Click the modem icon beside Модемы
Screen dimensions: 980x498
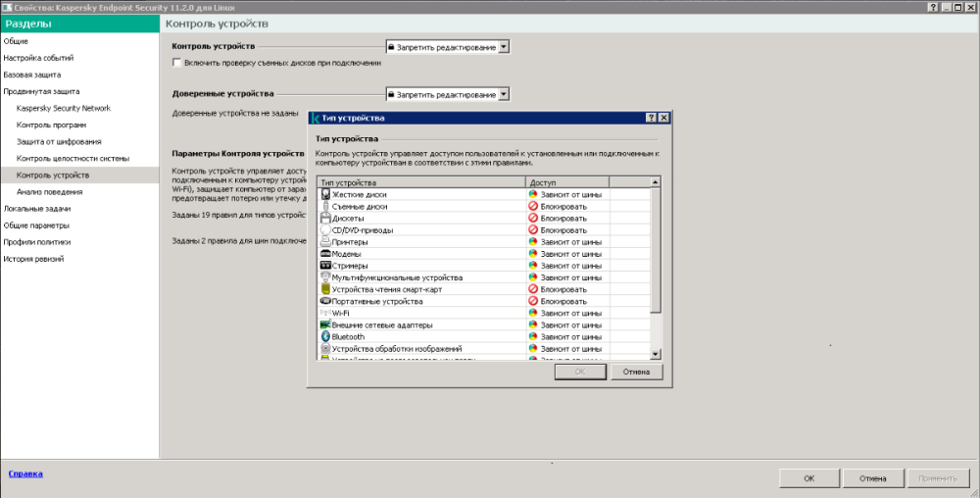325,254
